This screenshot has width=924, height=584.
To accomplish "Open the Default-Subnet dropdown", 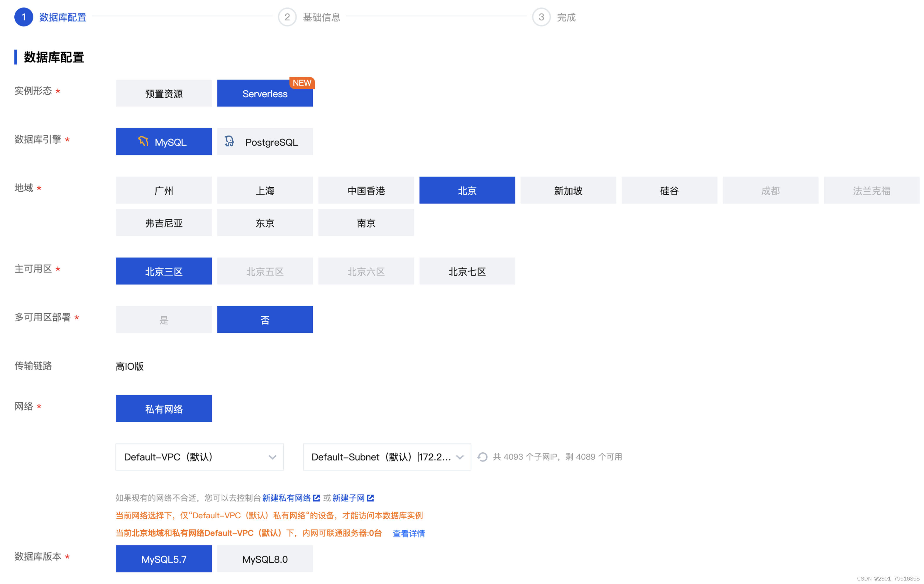I will (387, 457).
